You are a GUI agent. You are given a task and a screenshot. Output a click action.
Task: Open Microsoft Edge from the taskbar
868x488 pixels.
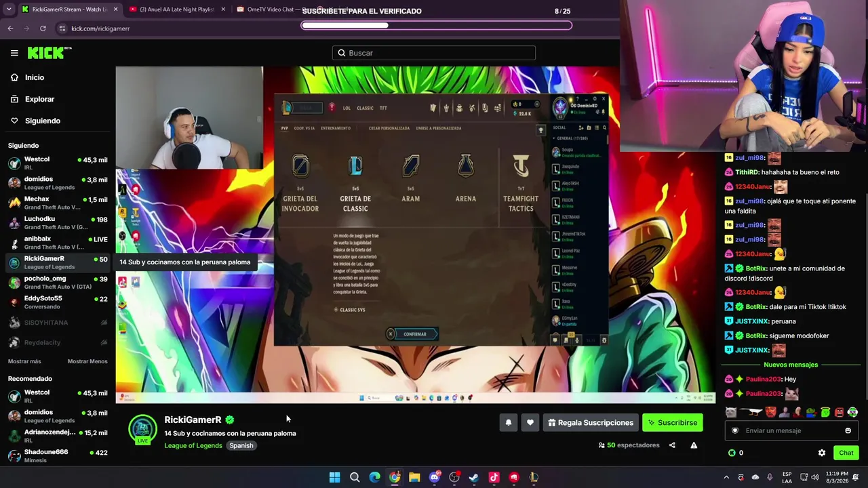pyautogui.click(x=374, y=477)
